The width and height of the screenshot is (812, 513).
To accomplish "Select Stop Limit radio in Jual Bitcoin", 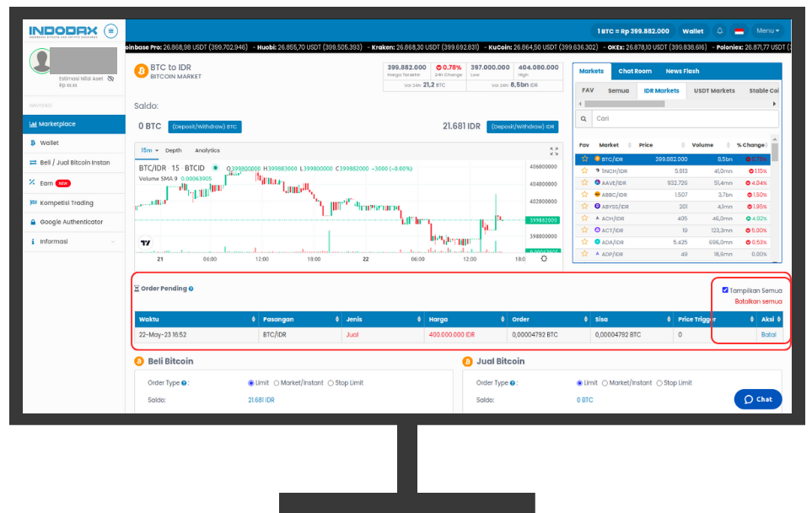I will (659, 383).
